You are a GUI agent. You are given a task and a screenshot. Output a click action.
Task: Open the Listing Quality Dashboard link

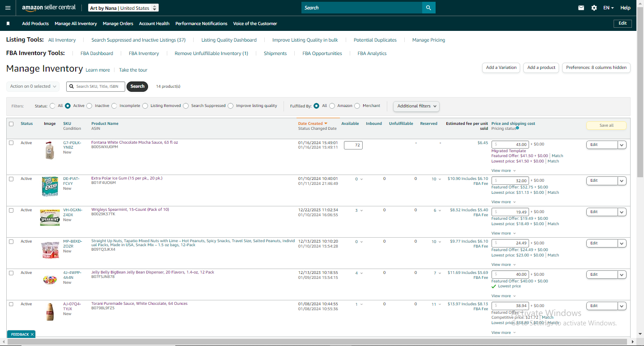pyautogui.click(x=229, y=40)
